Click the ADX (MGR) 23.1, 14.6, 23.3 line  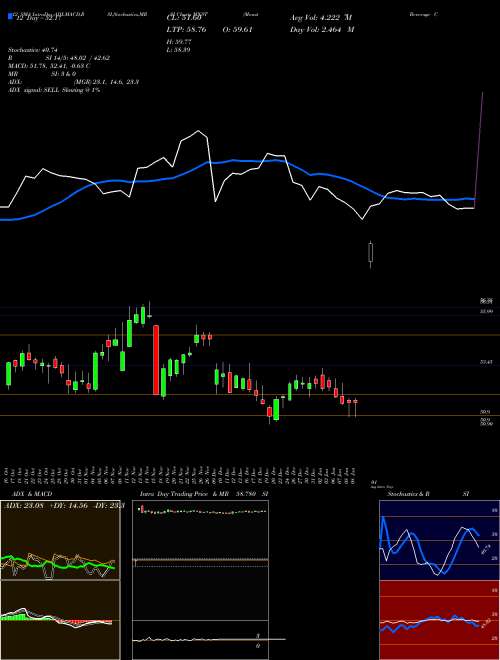(x=74, y=82)
